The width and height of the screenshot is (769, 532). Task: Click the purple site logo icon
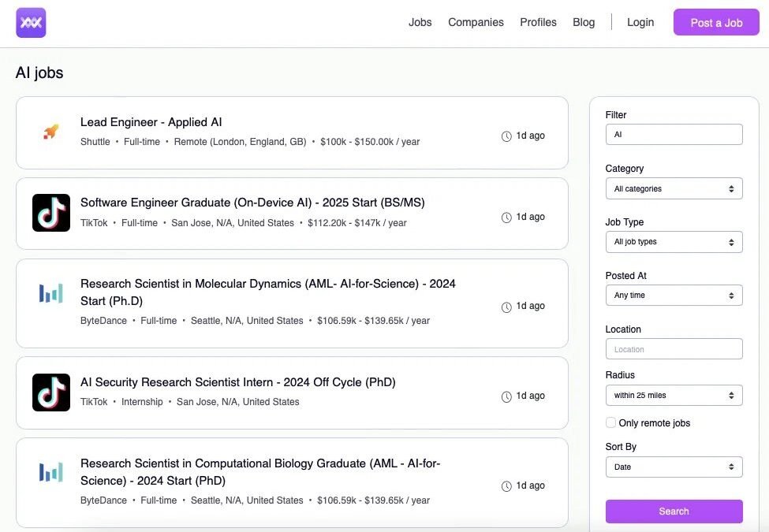tap(31, 23)
